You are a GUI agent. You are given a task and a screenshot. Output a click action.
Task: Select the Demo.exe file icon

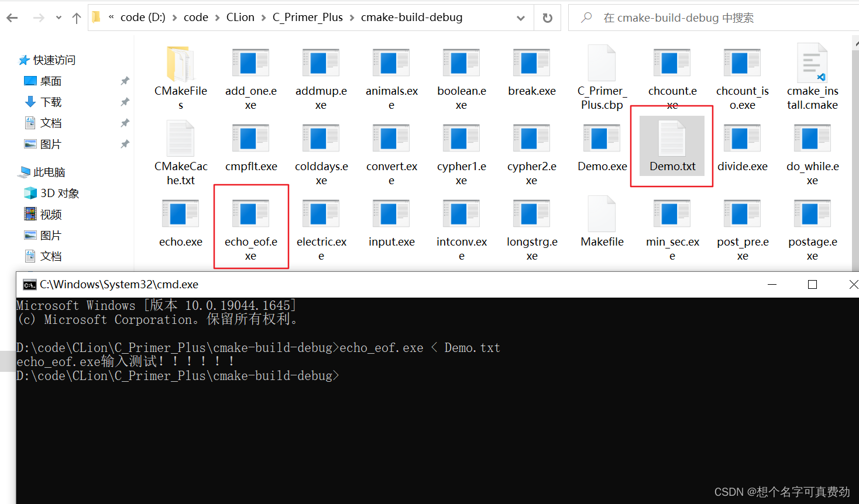[602, 139]
